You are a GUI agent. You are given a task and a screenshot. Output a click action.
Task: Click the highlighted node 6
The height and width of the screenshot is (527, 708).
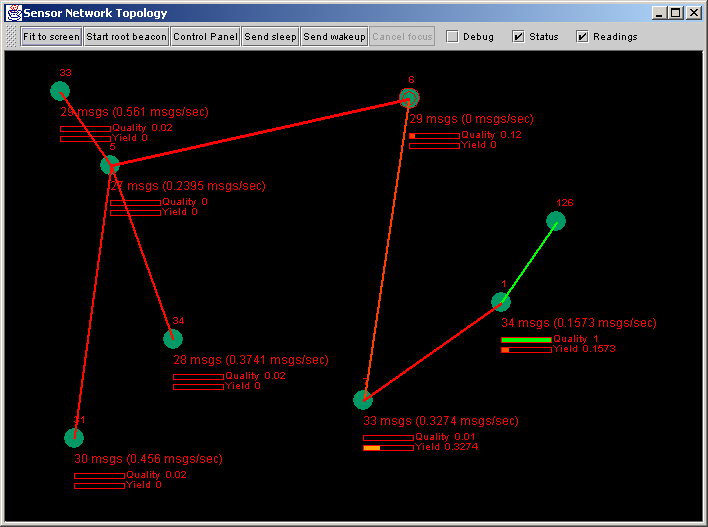click(409, 97)
